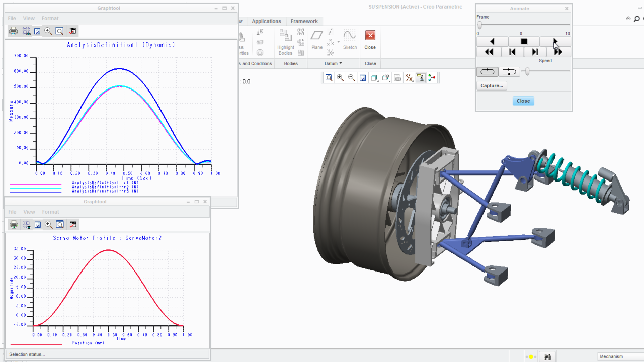
Task: Zoom in on the upper Graphtool graph
Action: (x=48, y=31)
